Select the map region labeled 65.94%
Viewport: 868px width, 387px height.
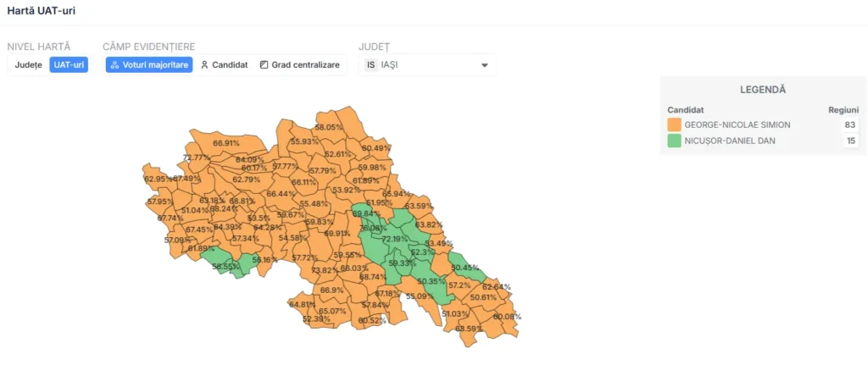[x=397, y=194]
